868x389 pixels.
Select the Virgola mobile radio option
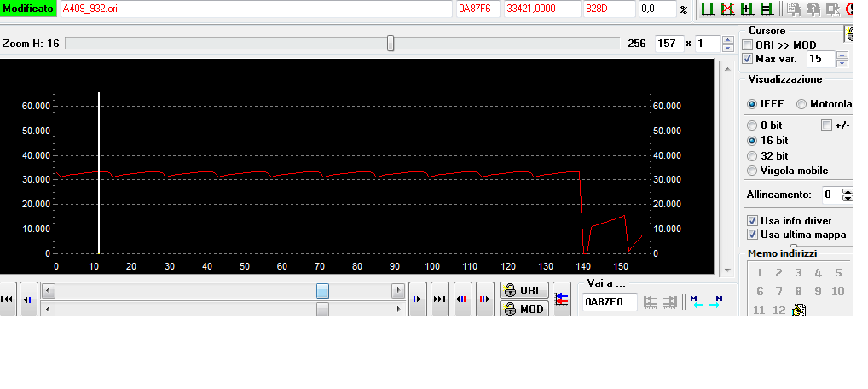(x=752, y=171)
